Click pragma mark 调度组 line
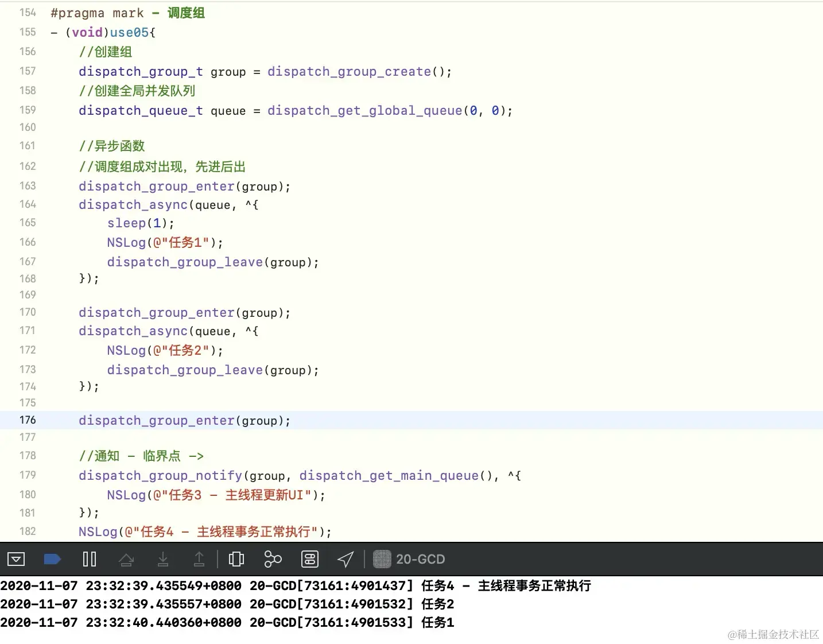Image resolution: width=823 pixels, height=644 pixels. pyautogui.click(x=128, y=13)
